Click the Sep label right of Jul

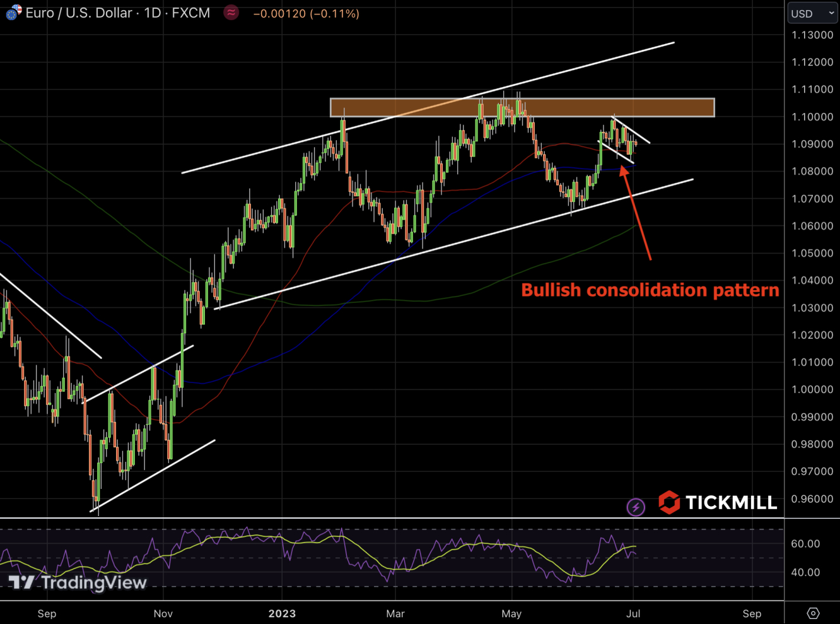[752, 613]
